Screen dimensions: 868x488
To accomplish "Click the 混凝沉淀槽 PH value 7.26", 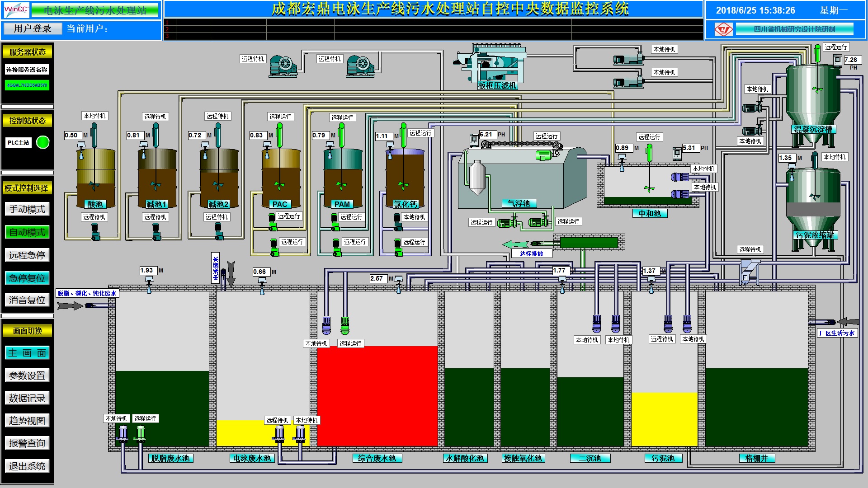I will click(x=853, y=60).
